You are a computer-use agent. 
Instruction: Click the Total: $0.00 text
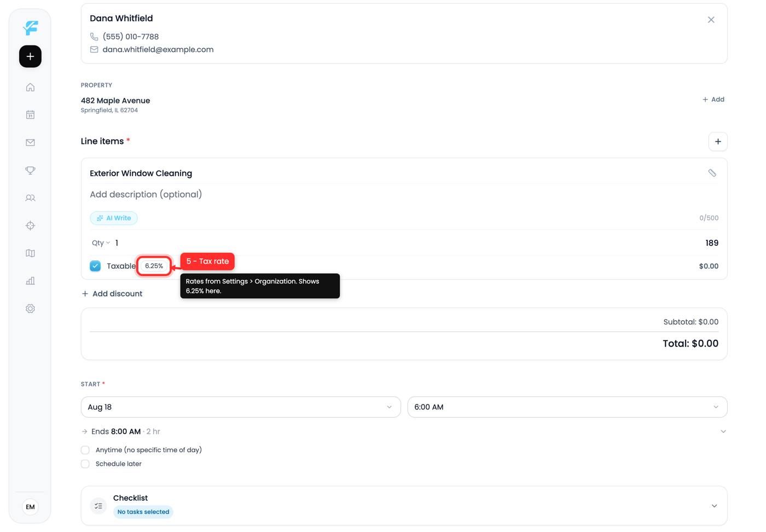click(690, 344)
